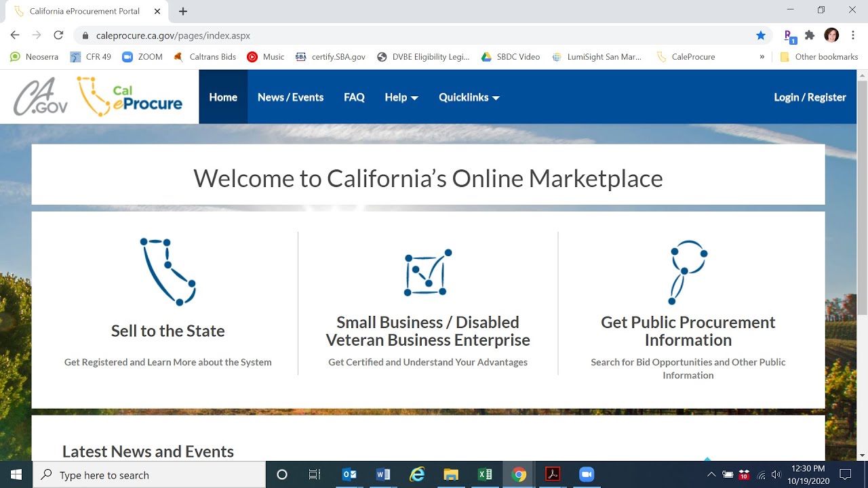Click the Get Public Procurement Information icon
The height and width of the screenshot is (488, 868).
688,272
